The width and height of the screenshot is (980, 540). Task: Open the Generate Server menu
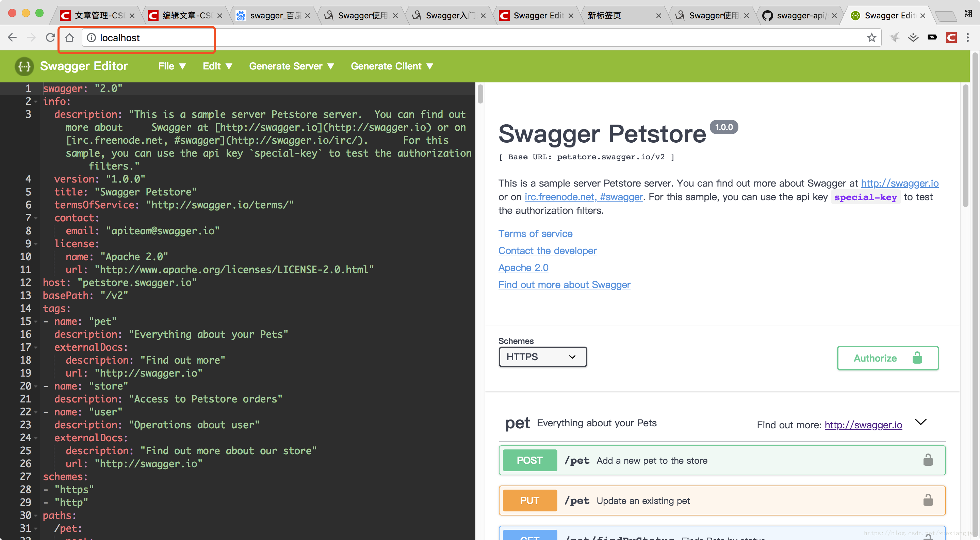pyautogui.click(x=291, y=66)
